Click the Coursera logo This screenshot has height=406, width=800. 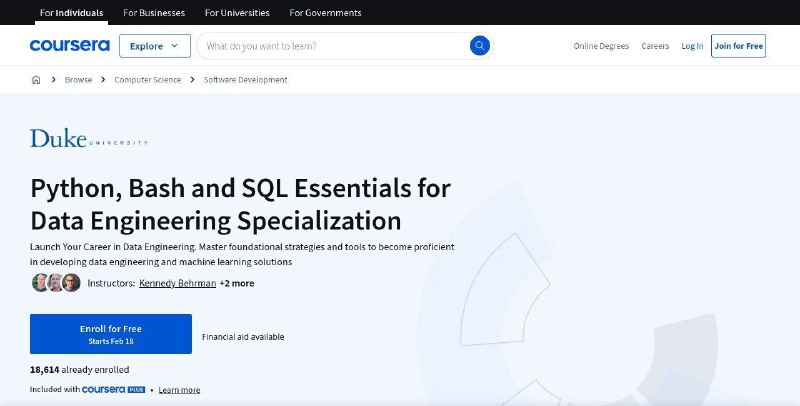pyautogui.click(x=70, y=46)
